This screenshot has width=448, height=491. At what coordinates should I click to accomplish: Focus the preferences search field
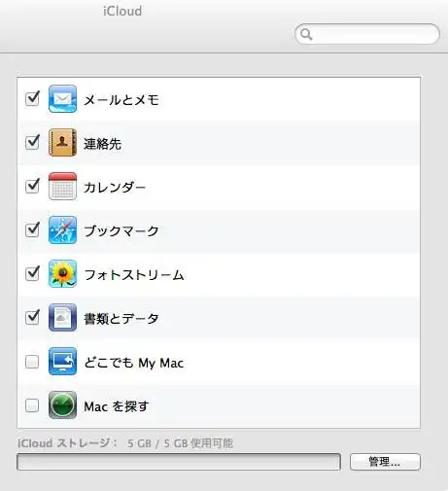click(x=367, y=34)
